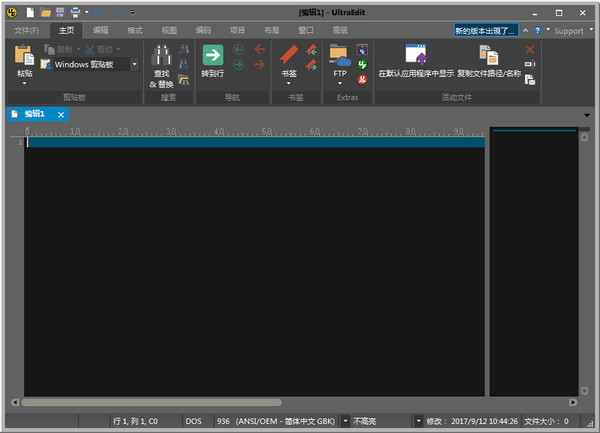
Task: Click the 新的版本出现了 notification button
Action: (x=486, y=30)
